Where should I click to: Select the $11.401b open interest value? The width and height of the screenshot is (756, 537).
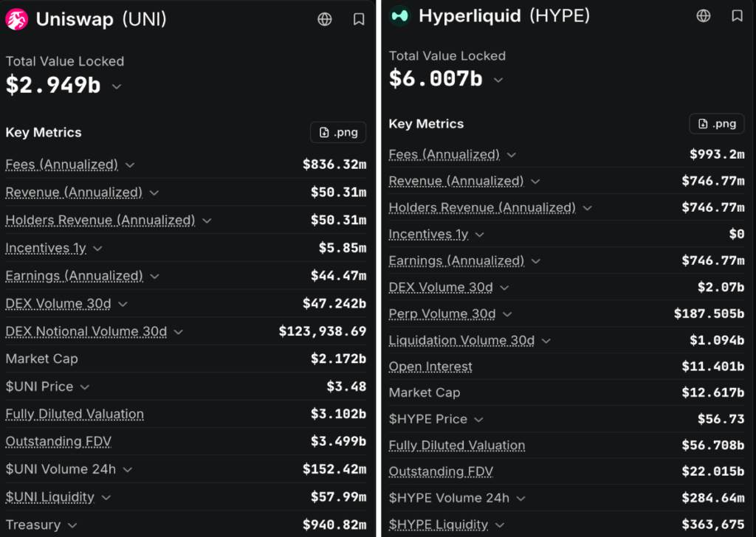click(x=713, y=367)
